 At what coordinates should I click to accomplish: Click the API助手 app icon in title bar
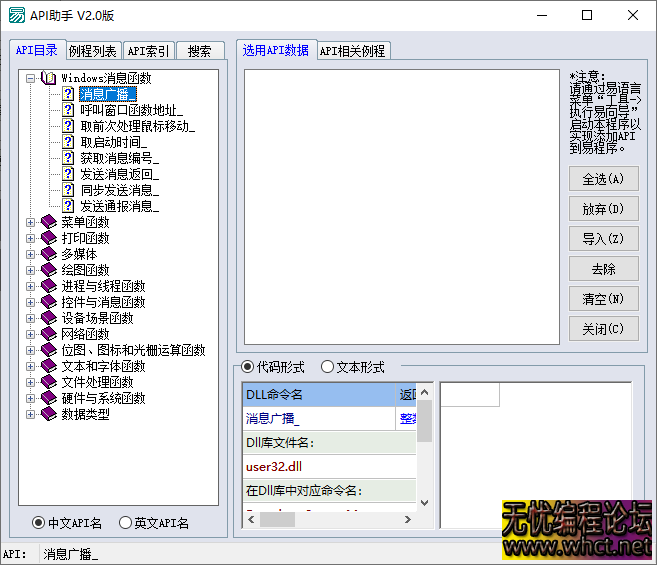point(17,15)
